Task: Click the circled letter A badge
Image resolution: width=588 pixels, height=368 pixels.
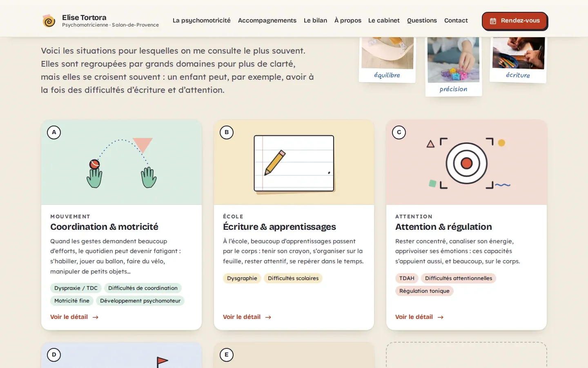Action: 54,132
